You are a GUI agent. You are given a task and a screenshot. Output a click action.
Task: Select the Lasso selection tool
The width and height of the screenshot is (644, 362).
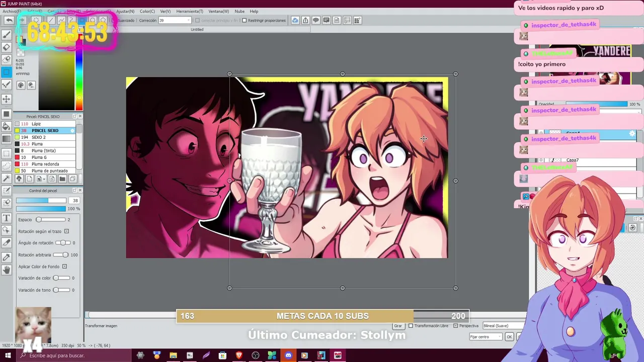[x=7, y=165]
